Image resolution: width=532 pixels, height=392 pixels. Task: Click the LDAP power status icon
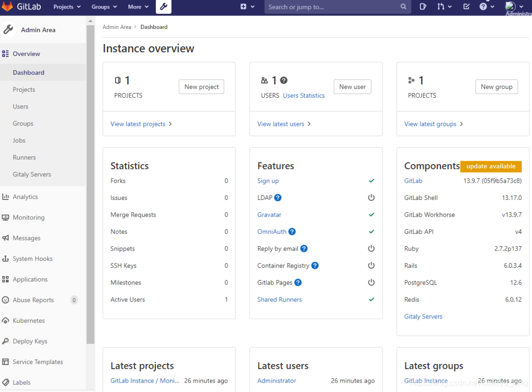click(x=372, y=197)
